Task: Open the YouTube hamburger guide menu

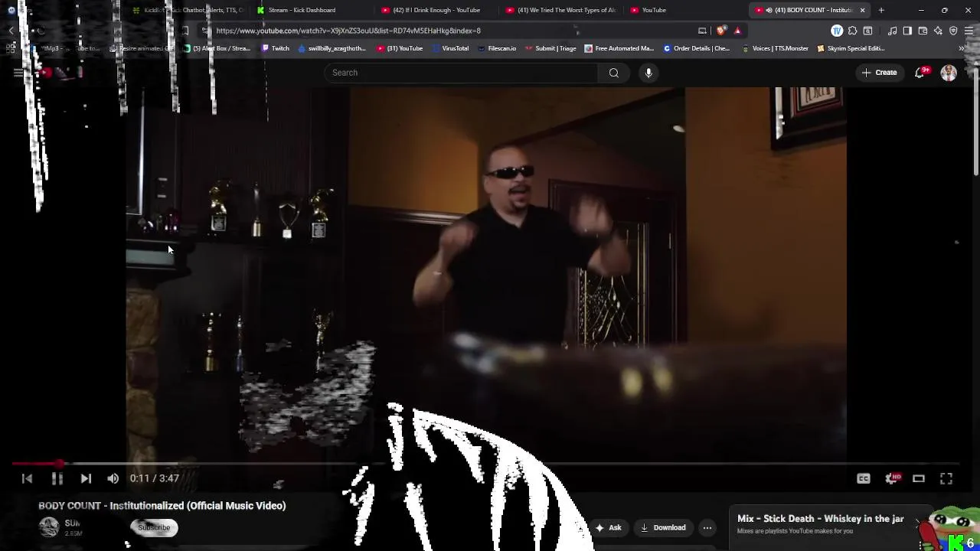Action: click(x=18, y=73)
